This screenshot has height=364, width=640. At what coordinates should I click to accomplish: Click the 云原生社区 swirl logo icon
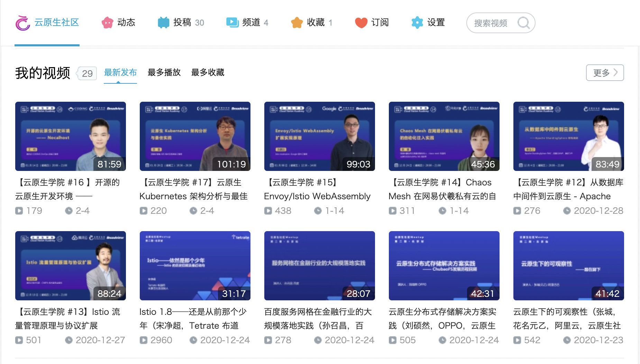pyautogui.click(x=23, y=23)
